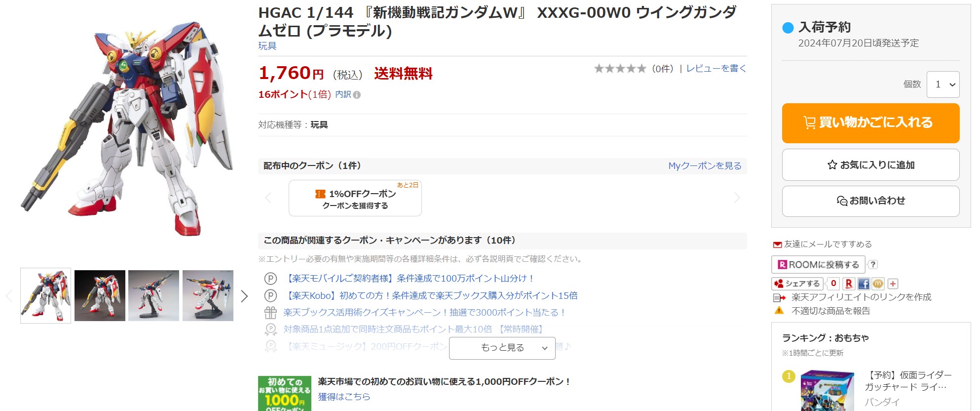Add item to cart with 買い物かごに入れる
980x411 pixels.
pyautogui.click(x=870, y=123)
